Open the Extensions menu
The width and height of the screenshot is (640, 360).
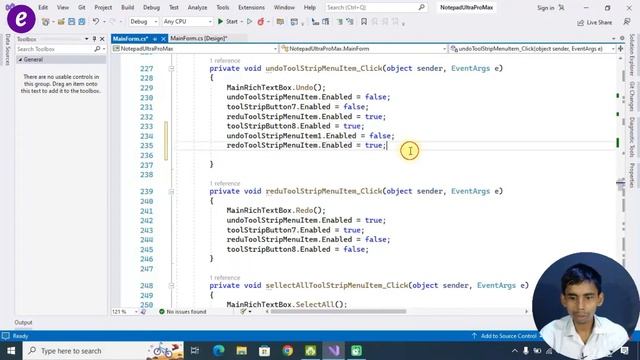click(x=251, y=7)
